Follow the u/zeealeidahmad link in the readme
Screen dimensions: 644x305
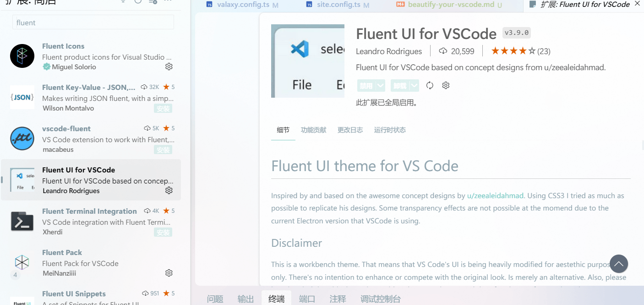coord(495,196)
